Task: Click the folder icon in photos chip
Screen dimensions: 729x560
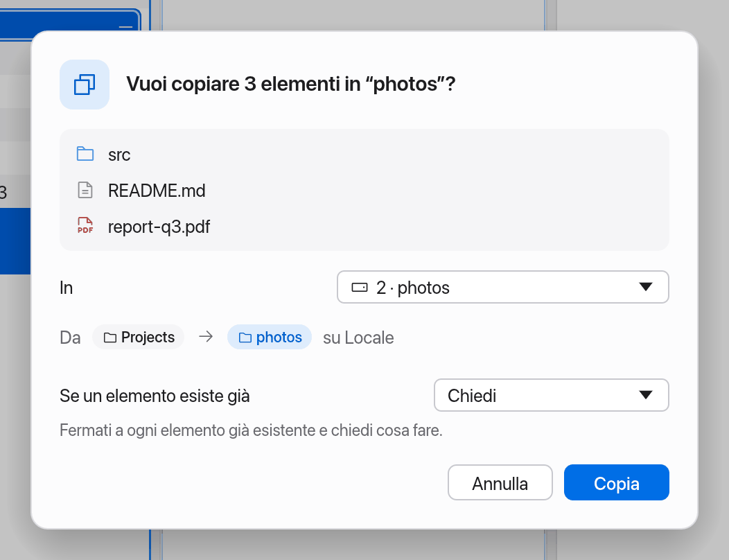Action: (x=245, y=338)
